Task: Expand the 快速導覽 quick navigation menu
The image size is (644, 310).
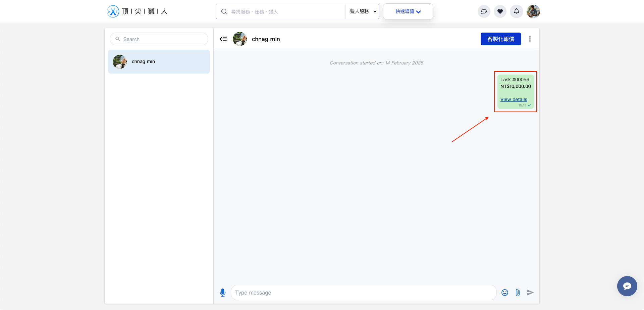Action: (408, 11)
